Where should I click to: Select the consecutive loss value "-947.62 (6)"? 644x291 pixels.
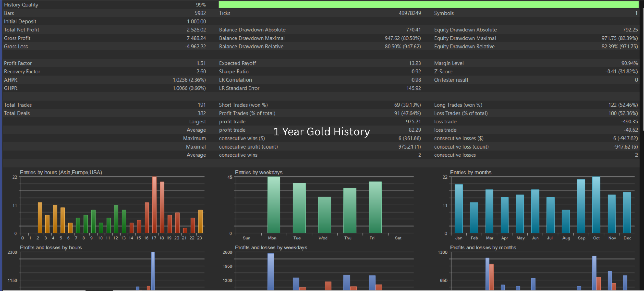pos(625,147)
